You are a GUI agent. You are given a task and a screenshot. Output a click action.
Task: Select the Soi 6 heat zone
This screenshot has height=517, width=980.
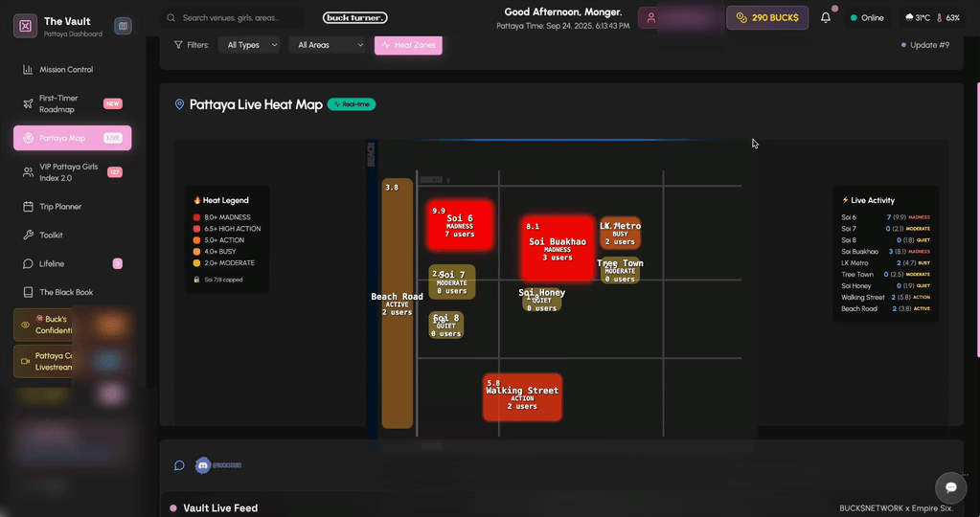tap(460, 225)
